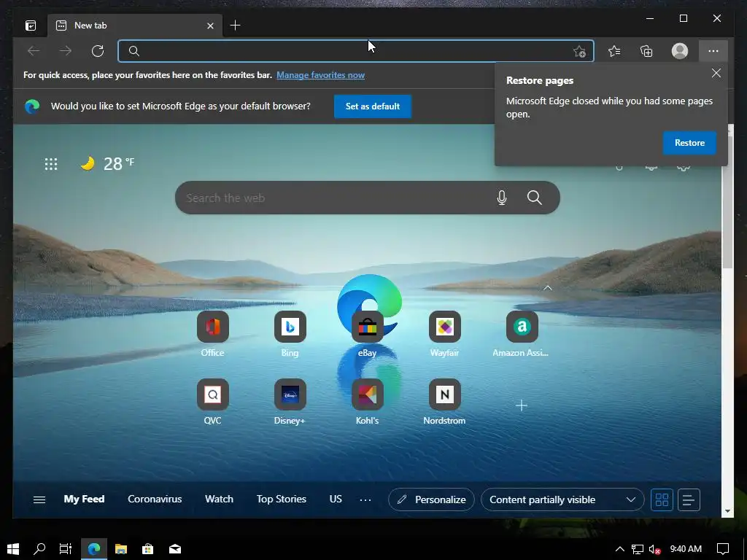Switch feed to grid view
This screenshot has height=560, width=747.
click(662, 500)
